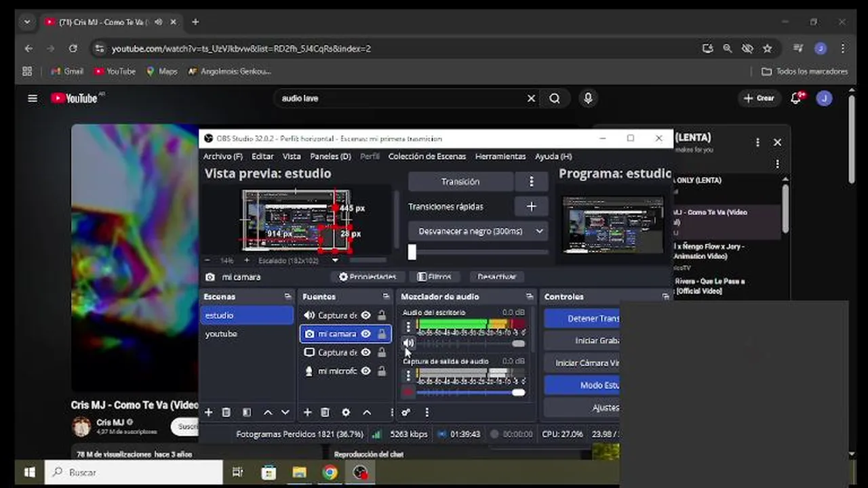The height and width of the screenshot is (488, 868).
Task: Add a new scene with the Escenas plus icon
Action: [x=209, y=412]
